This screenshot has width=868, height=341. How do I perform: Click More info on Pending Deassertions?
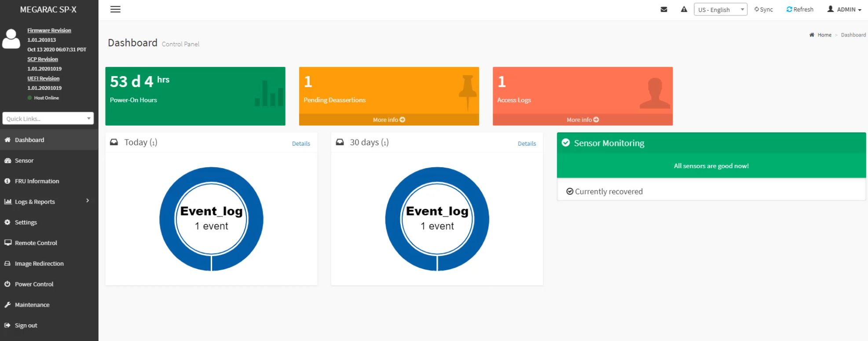[x=389, y=120]
